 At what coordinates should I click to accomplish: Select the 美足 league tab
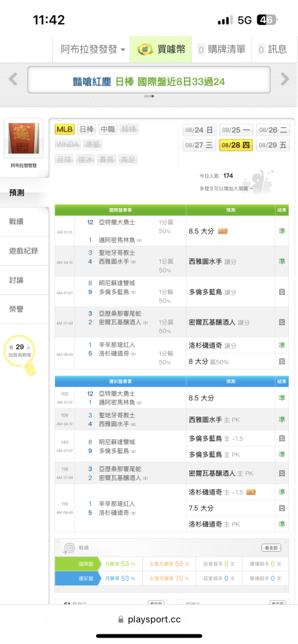[129, 160]
